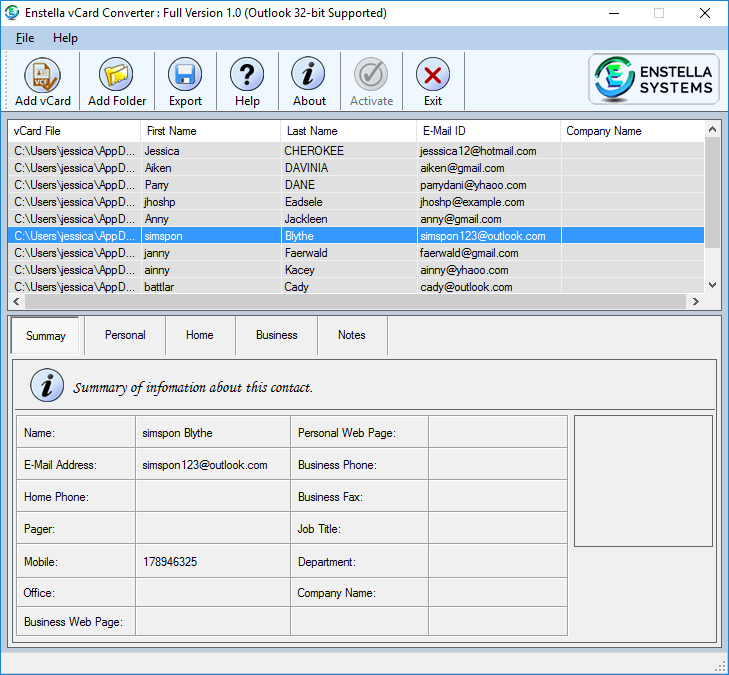Select the battlar contact first name
Image resolution: width=729 pixels, height=675 pixels.
[211, 287]
